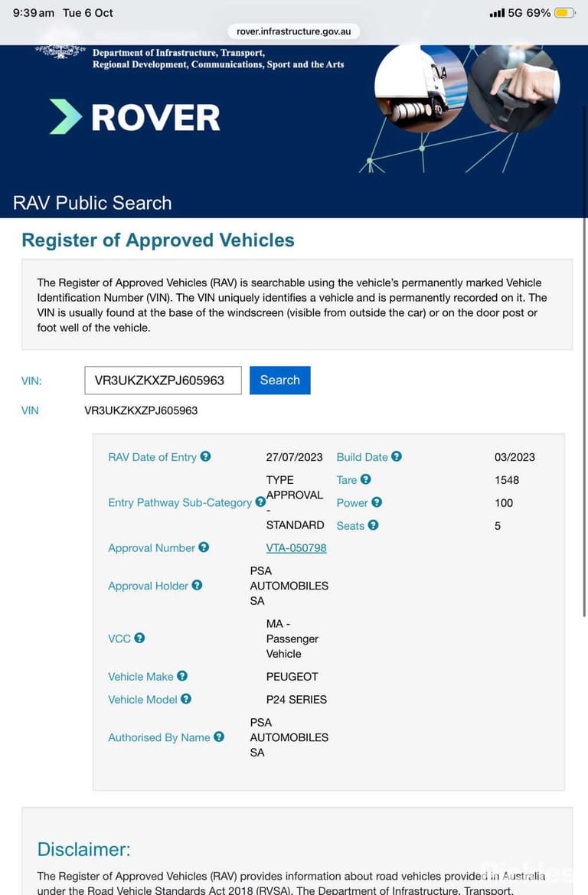Click the Vehicle Model label
Viewport: 588px width, 895px height.
(142, 700)
